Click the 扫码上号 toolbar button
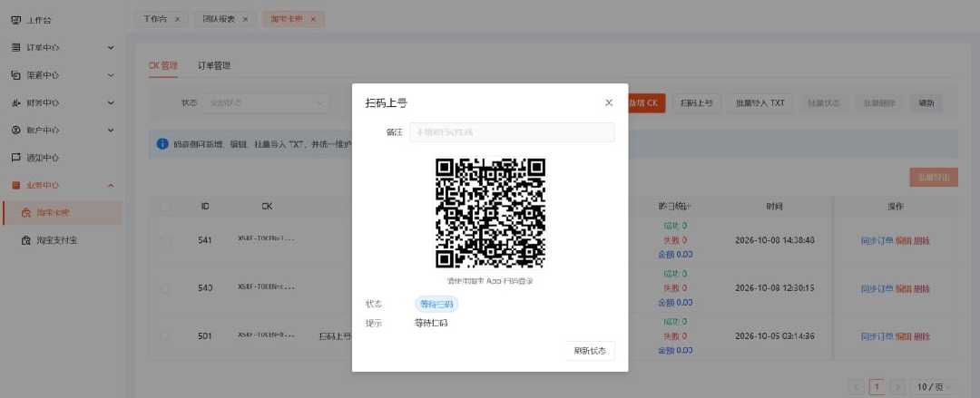The width and height of the screenshot is (980, 398). 696,102
